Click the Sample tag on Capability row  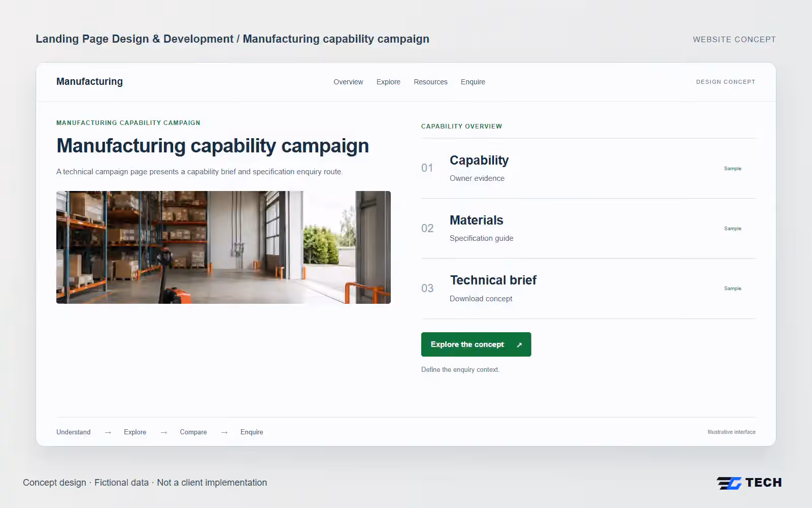coord(732,169)
